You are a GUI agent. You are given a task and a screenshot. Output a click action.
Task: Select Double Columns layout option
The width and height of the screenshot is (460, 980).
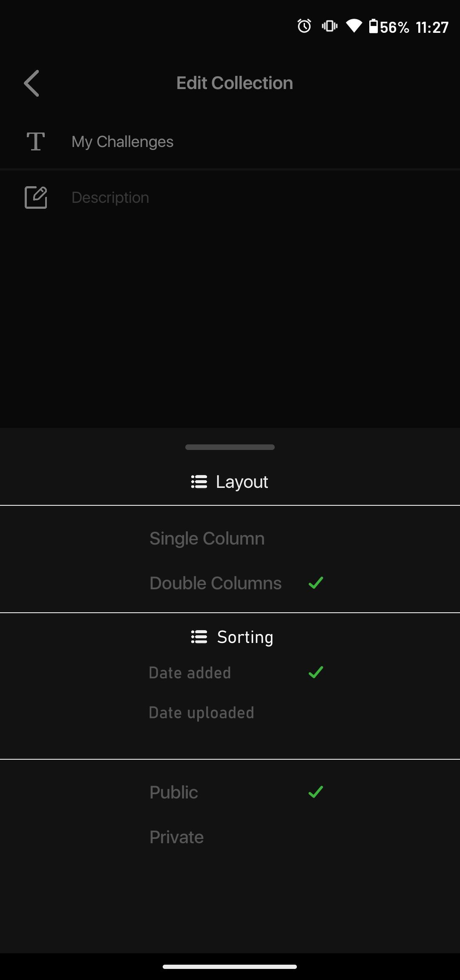click(230, 583)
